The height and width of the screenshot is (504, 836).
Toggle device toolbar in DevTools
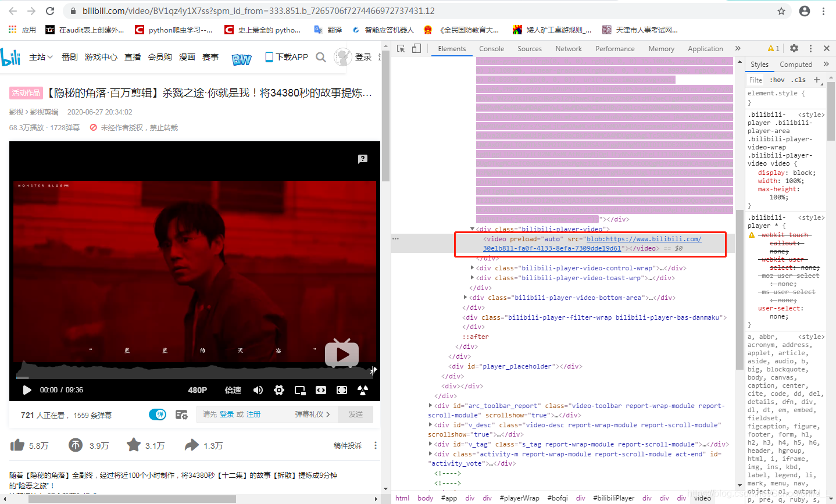coord(416,49)
